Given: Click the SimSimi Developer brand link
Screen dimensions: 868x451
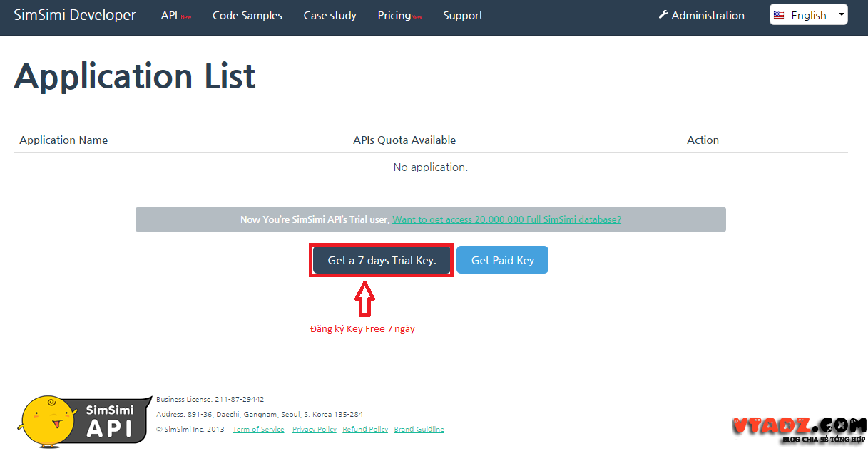Looking at the screenshot, I should 75,15.
